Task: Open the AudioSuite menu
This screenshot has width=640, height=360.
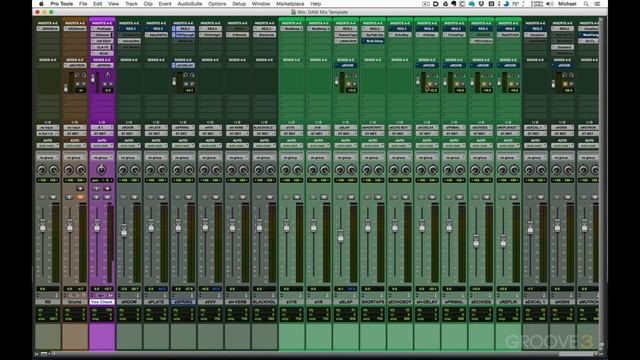Action: tap(190, 4)
